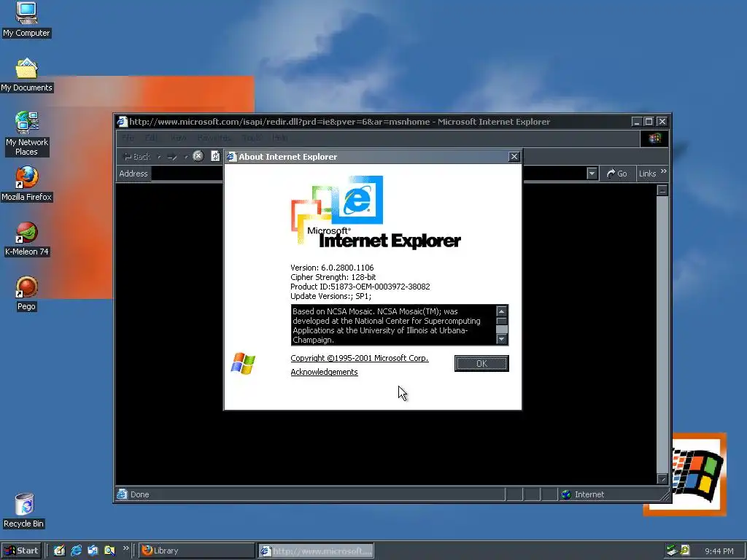747x560 pixels.
Task: Open the Acknowledgements link
Action: coord(324,372)
